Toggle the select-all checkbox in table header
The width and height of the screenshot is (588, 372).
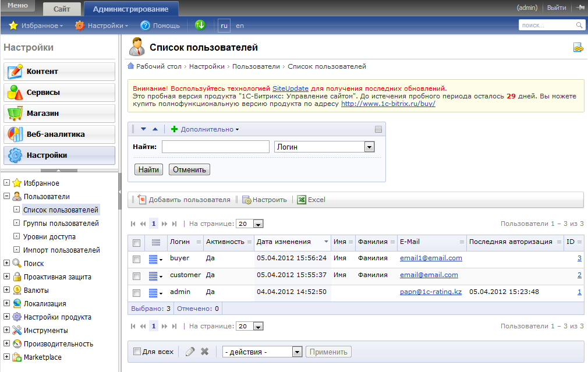[x=136, y=243]
